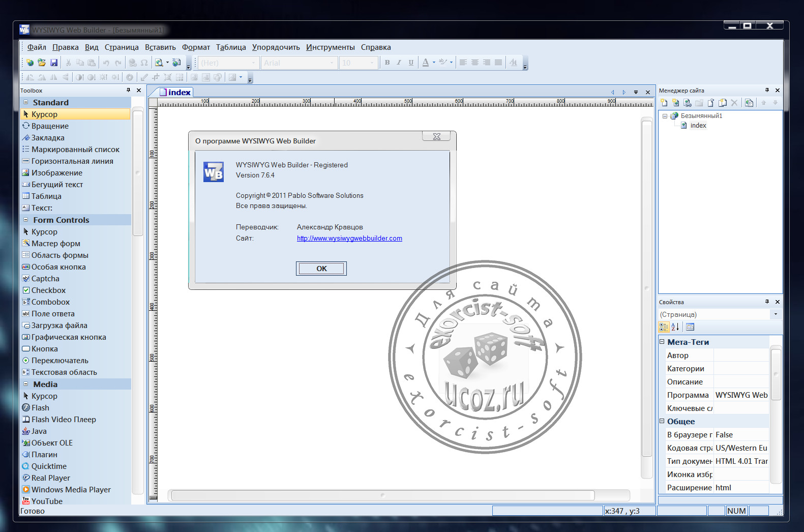804x532 pixels.
Task: Open the Файл menu
Action: [37, 47]
